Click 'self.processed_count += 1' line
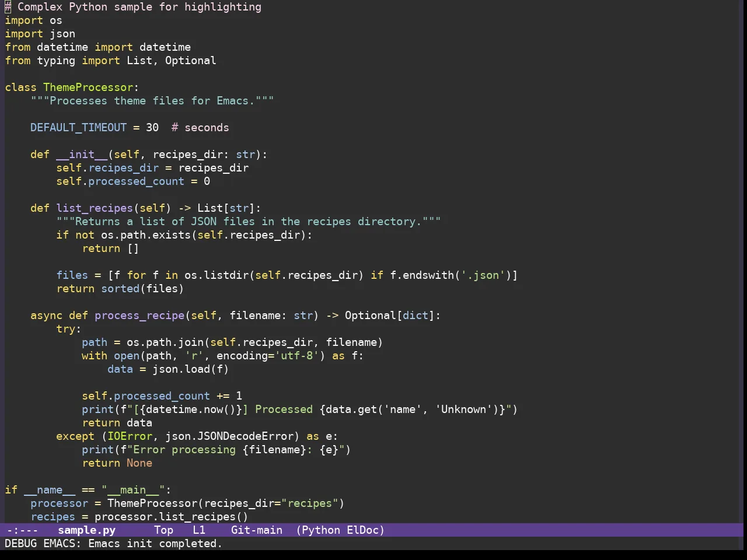747x560 pixels. 162,396
